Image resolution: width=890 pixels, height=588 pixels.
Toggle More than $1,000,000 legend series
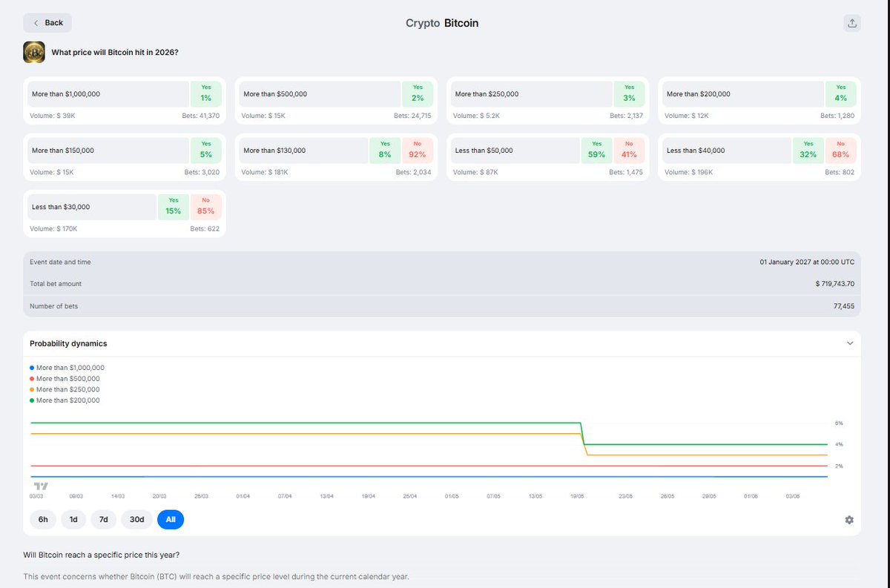click(x=67, y=368)
